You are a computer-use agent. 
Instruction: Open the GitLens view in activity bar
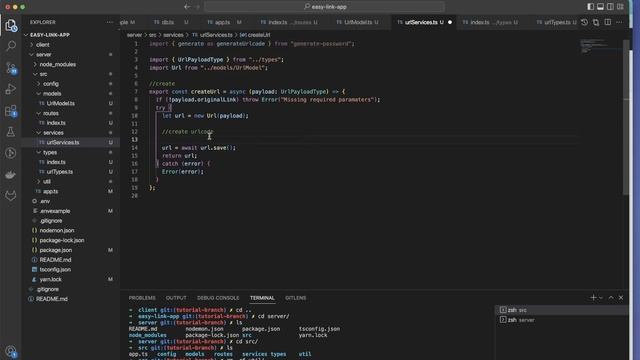point(11,196)
